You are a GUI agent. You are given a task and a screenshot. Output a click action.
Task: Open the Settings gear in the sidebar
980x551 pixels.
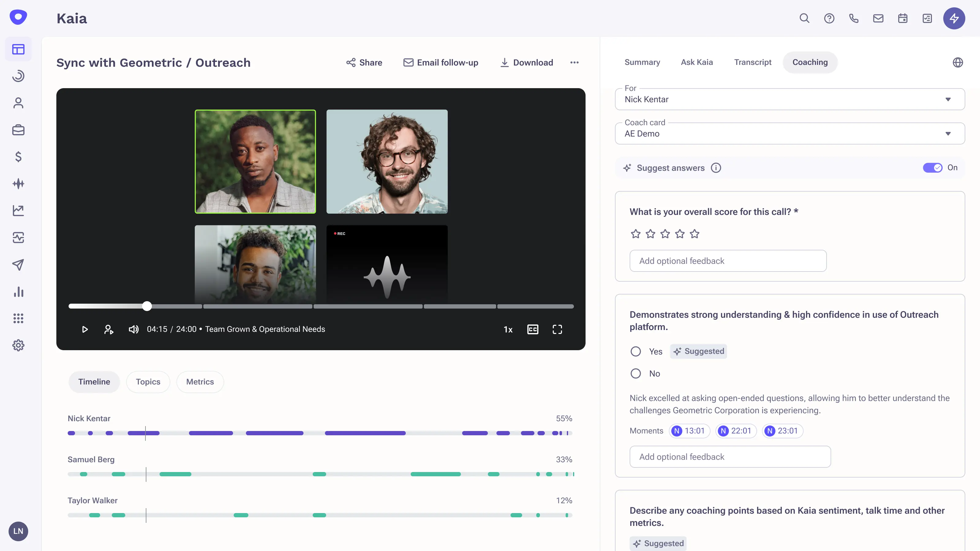pyautogui.click(x=18, y=345)
